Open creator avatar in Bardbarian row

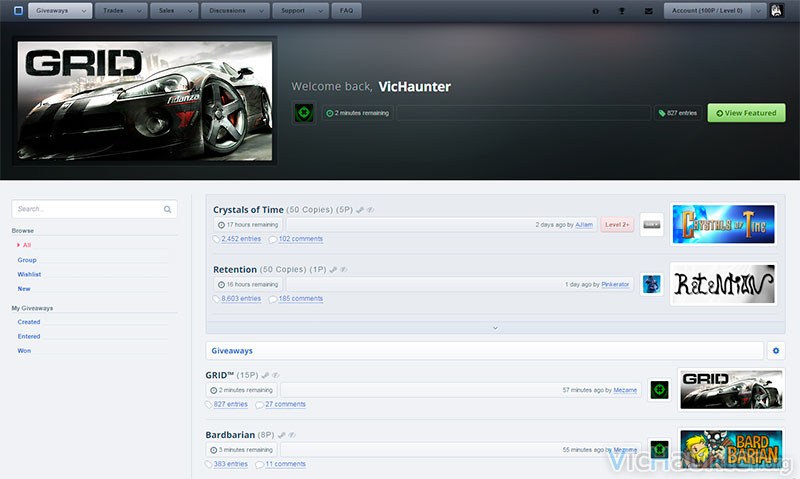point(659,449)
